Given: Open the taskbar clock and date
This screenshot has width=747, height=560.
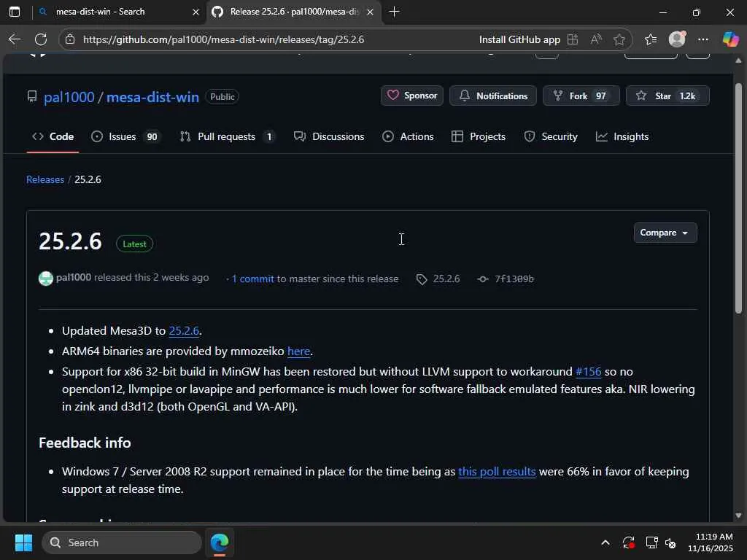Looking at the screenshot, I should (711, 542).
